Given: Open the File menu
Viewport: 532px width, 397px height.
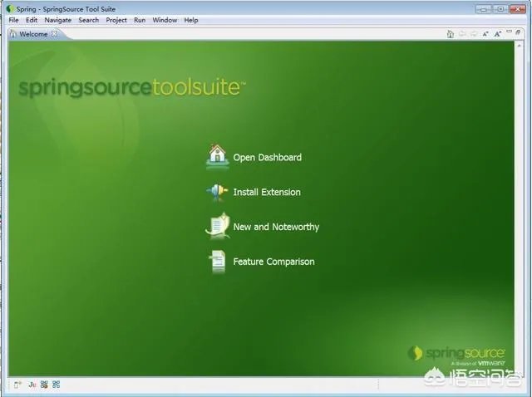Looking at the screenshot, I should tap(13, 20).
